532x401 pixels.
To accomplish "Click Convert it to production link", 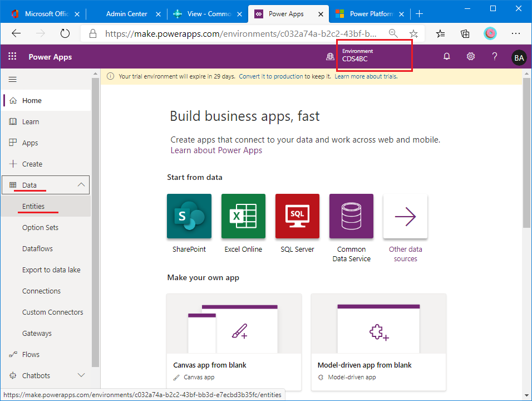I will tap(271, 76).
